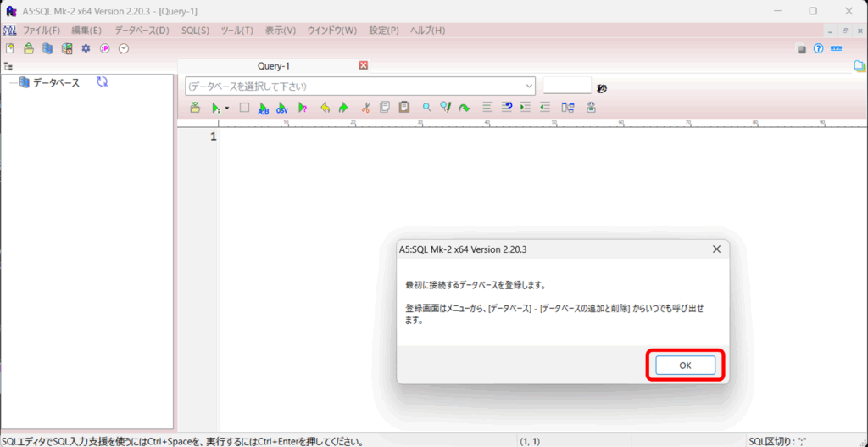The height and width of the screenshot is (447, 868).
Task: Open the ヘルプ(H) menu
Action: (427, 31)
